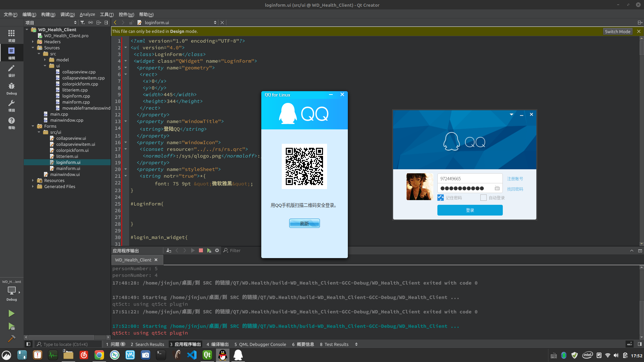Click the Type to locate field

coord(68,344)
